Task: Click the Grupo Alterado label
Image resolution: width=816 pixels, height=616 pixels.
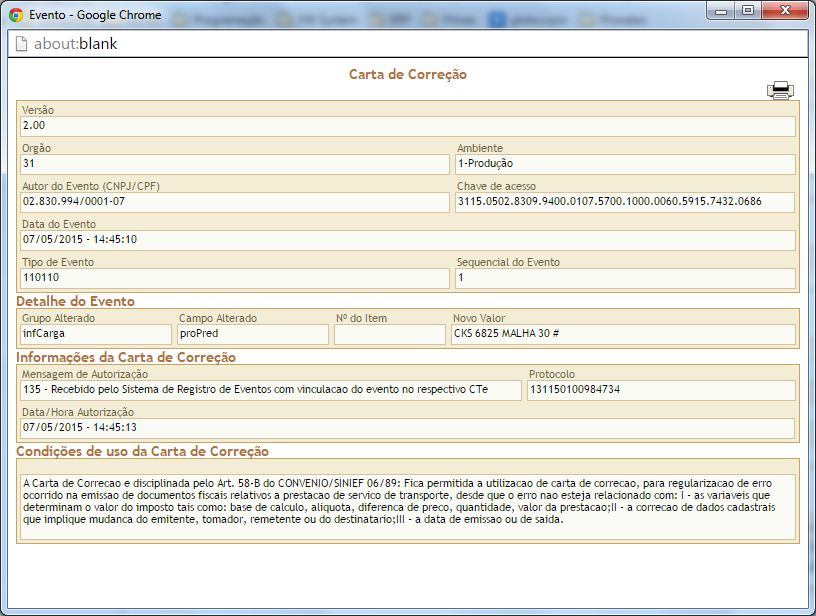Action: click(x=58, y=318)
